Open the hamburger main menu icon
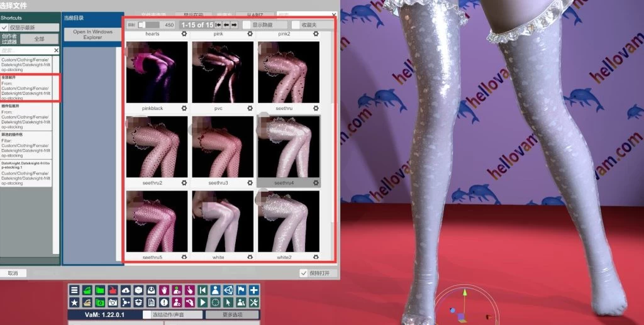This screenshot has height=325, width=644. (x=75, y=290)
